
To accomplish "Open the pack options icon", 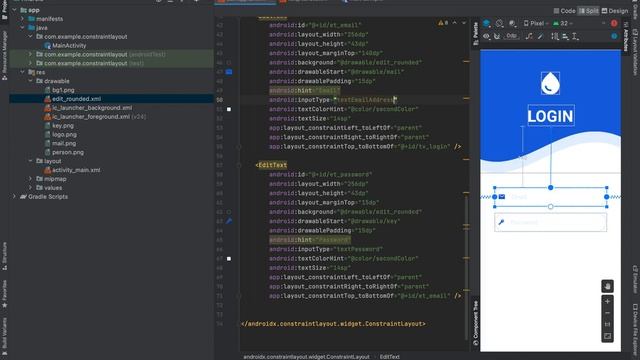I will (x=555, y=36).
